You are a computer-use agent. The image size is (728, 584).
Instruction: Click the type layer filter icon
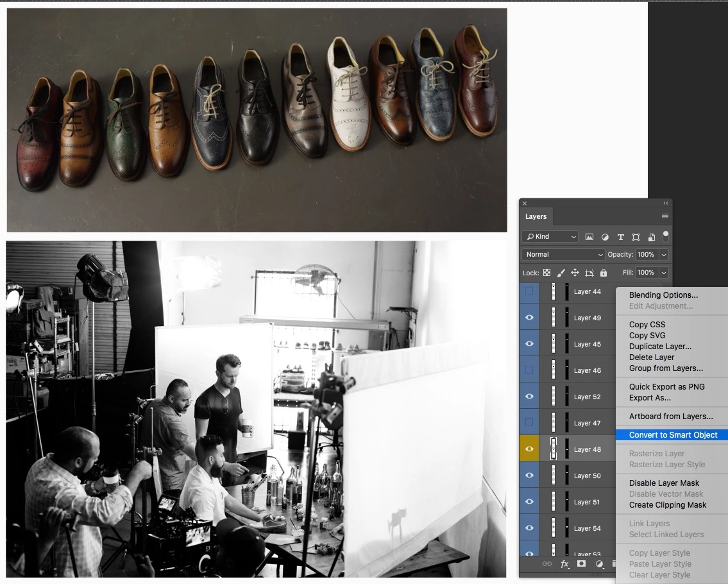tap(620, 237)
